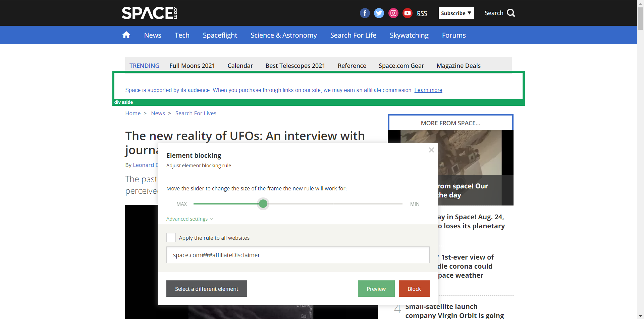This screenshot has width=644, height=319.
Task: Click the Space.com logo
Action: [x=149, y=13]
